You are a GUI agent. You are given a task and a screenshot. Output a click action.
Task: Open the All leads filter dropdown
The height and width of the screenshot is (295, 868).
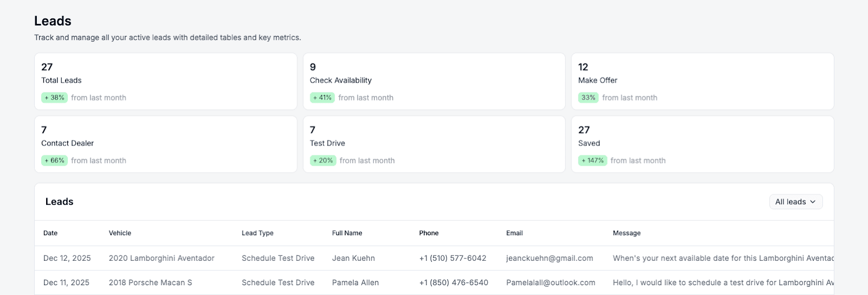coord(795,202)
